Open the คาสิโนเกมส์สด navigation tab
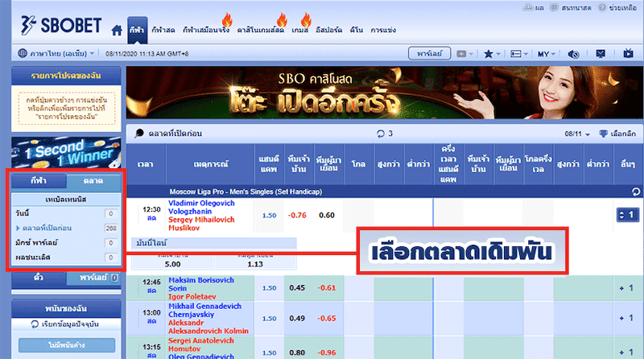 click(260, 30)
